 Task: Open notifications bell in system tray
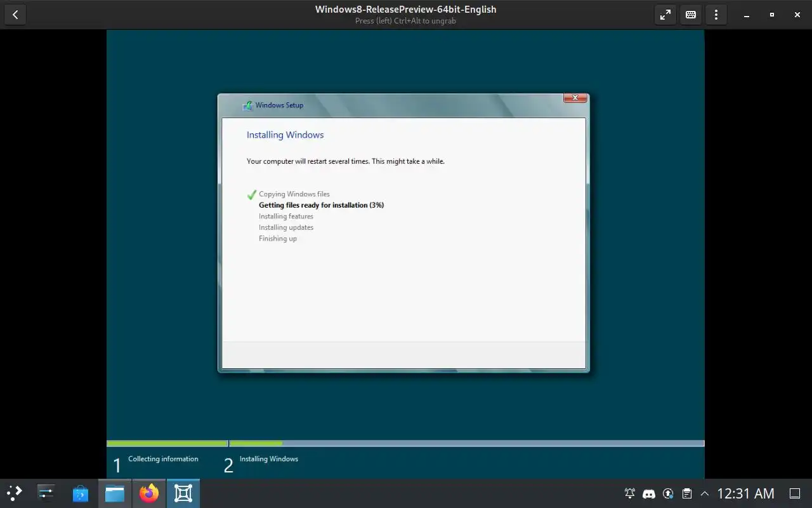(630, 493)
